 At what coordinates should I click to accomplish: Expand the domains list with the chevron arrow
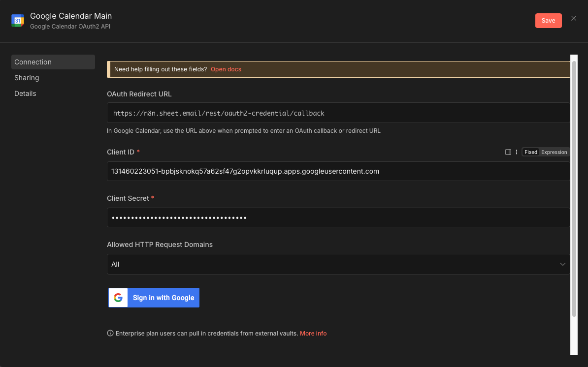(562, 264)
